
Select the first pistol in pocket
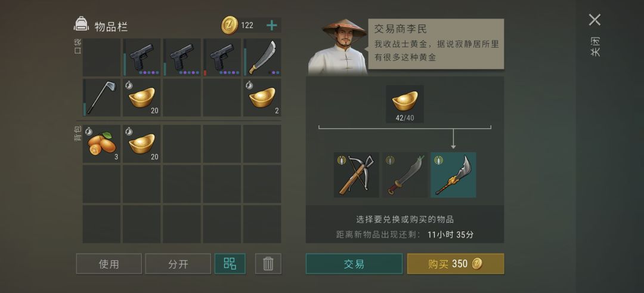pos(142,57)
